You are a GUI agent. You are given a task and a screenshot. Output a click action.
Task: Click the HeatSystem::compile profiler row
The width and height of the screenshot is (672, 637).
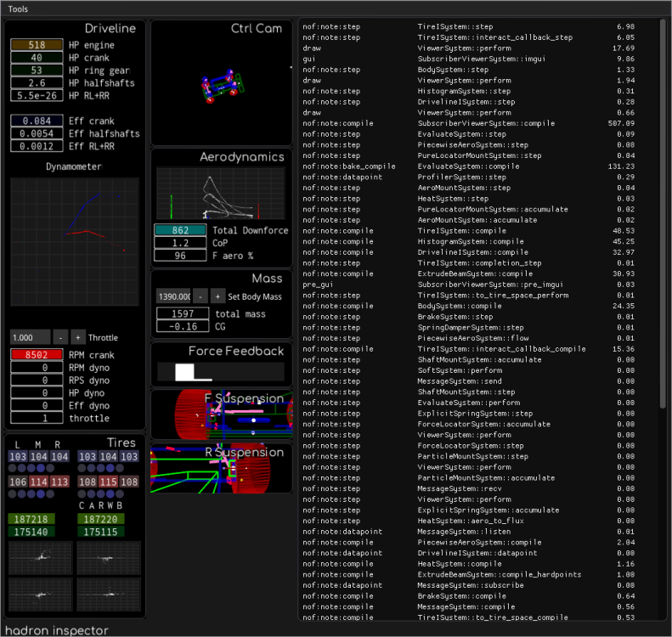tap(468, 564)
